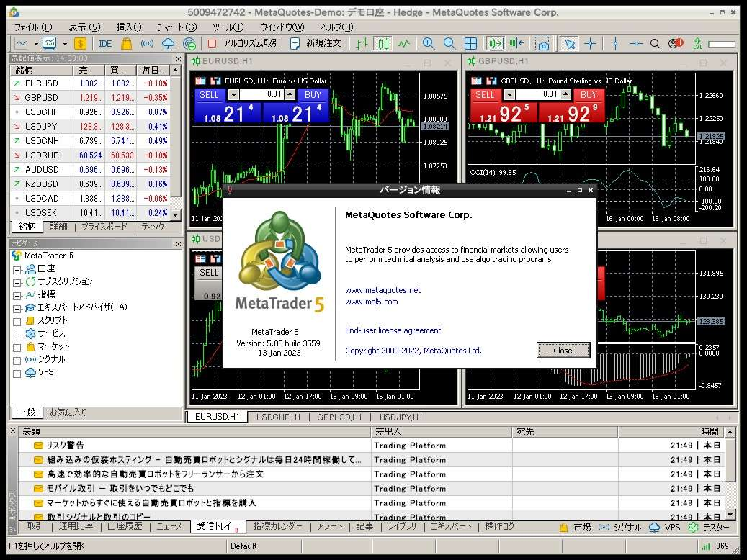Switch to the 指標カレンダー tab in toolbox
747x560 pixels.
click(278, 526)
